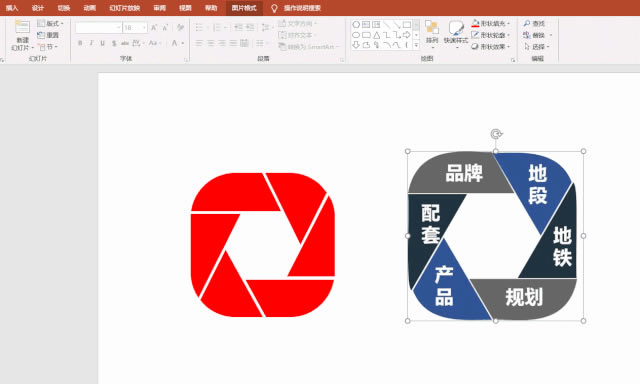Image resolution: width=640 pixels, height=384 pixels.
Task: Open the Shape Outline (形状轮廓) dropdown
Action: (491, 35)
